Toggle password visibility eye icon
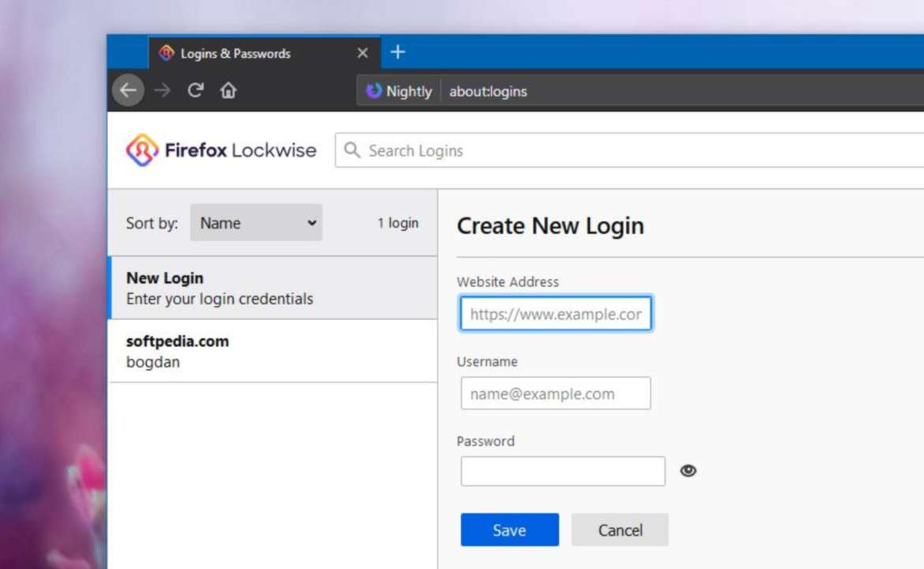 (x=688, y=470)
